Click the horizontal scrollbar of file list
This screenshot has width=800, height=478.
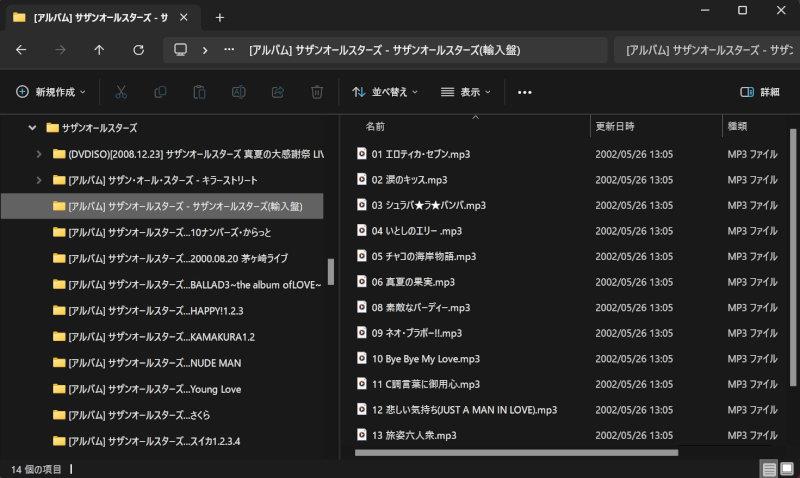(x=516, y=452)
